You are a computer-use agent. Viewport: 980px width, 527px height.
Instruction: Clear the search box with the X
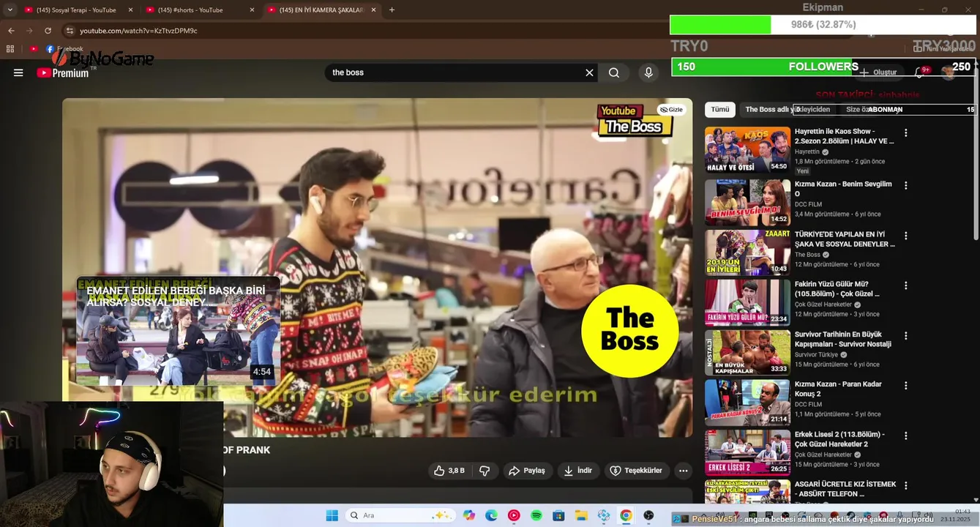(x=589, y=72)
